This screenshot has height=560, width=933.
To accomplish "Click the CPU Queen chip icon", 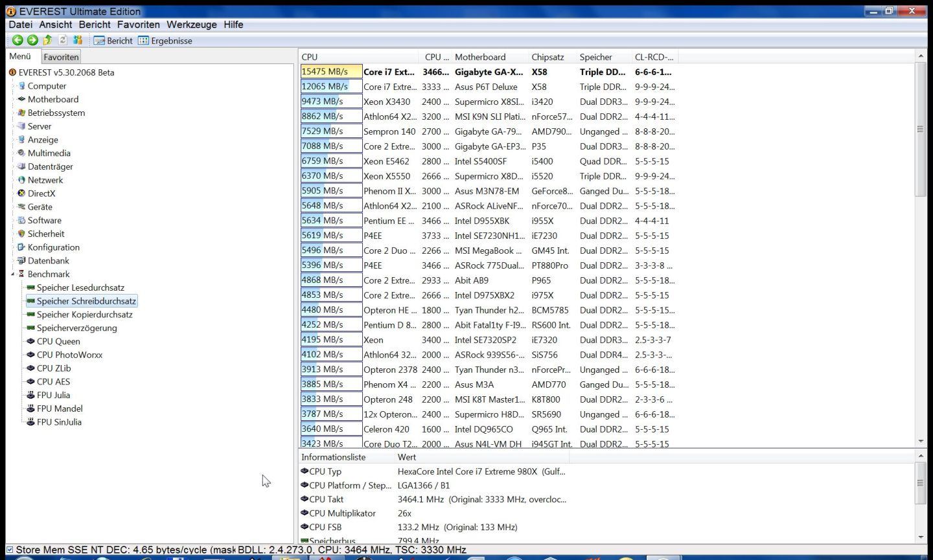I will [x=30, y=341].
